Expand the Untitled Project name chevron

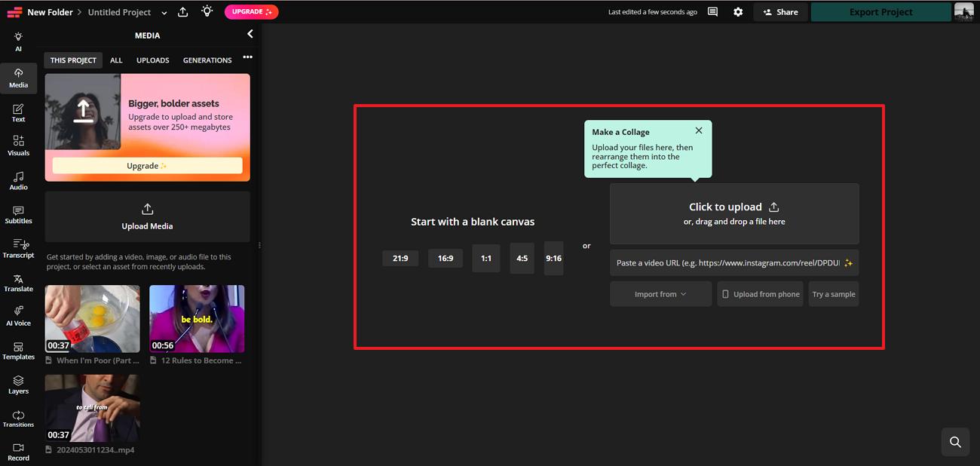[x=164, y=12]
